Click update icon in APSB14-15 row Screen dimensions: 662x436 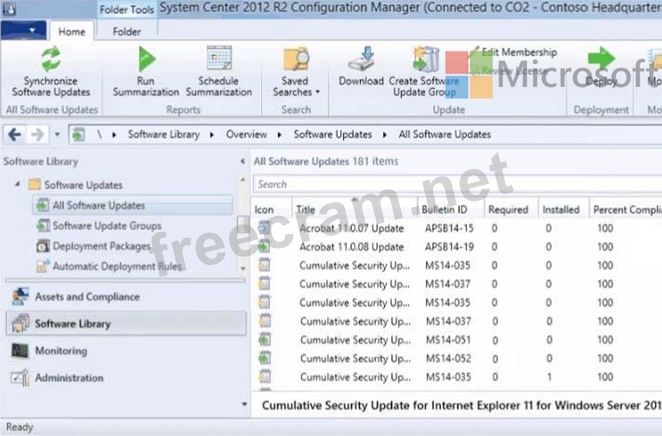point(264,228)
